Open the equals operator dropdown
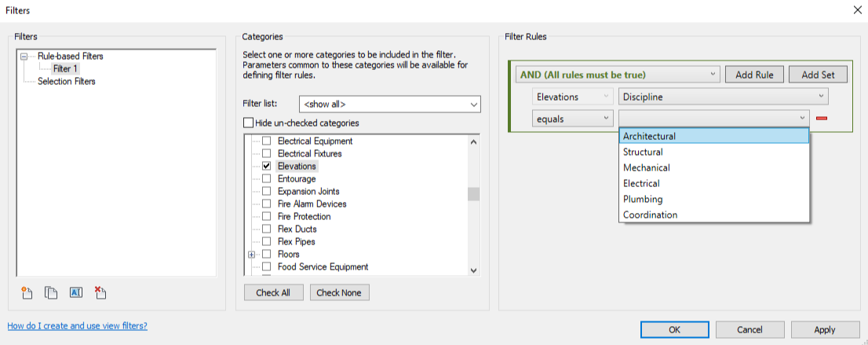Screen dimensions: 868x345 click(572, 118)
